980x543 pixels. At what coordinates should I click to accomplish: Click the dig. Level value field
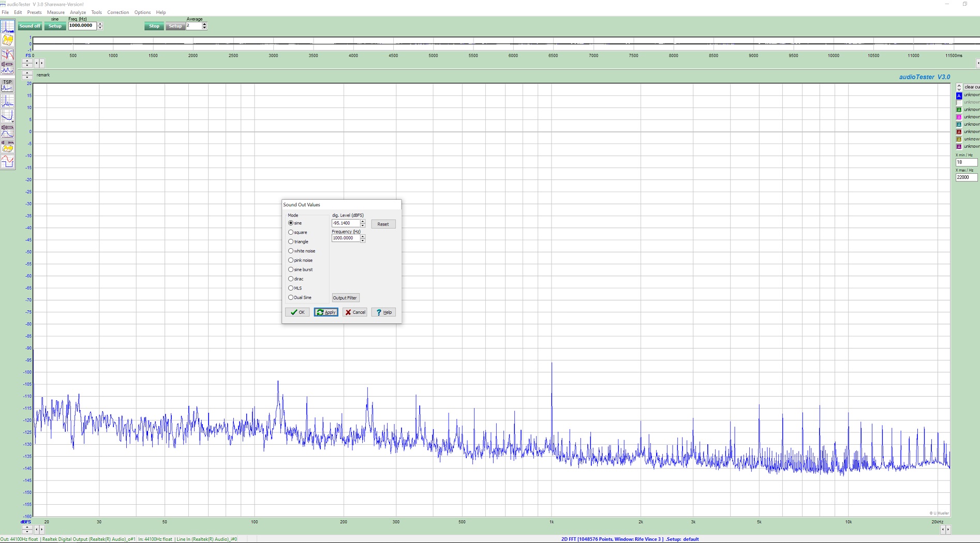click(346, 223)
